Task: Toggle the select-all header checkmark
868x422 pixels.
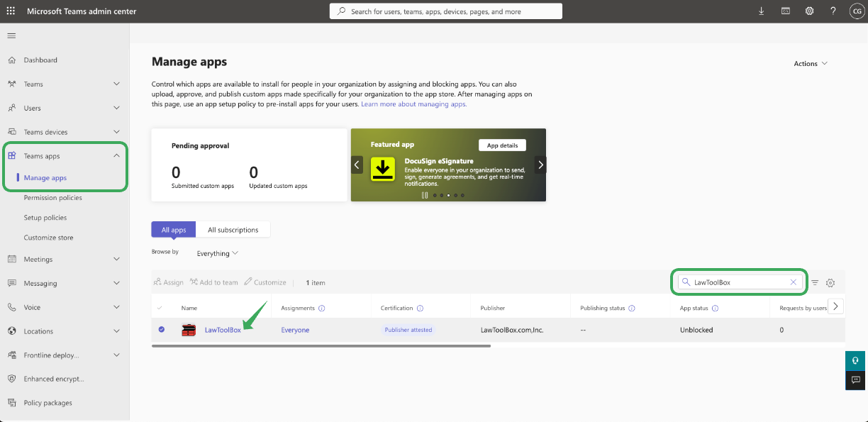Action: pyautogui.click(x=160, y=308)
